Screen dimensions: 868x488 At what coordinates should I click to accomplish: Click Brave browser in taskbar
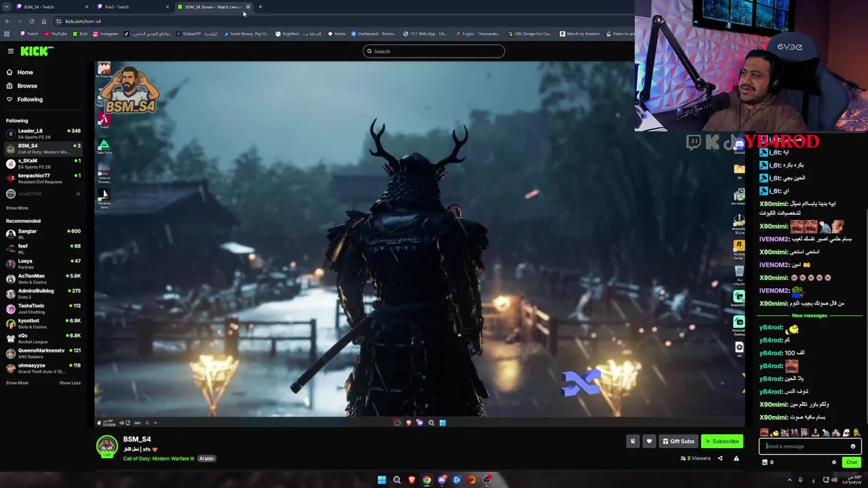(412, 480)
